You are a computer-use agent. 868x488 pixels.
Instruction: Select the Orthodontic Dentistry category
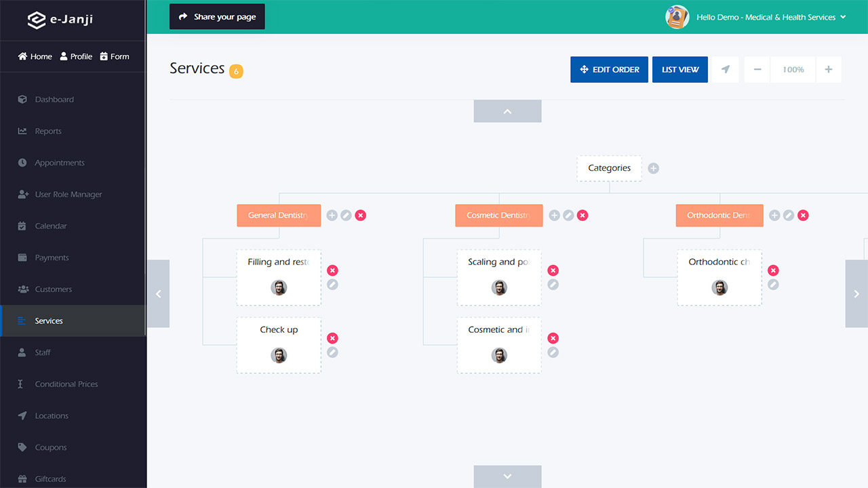coord(719,215)
